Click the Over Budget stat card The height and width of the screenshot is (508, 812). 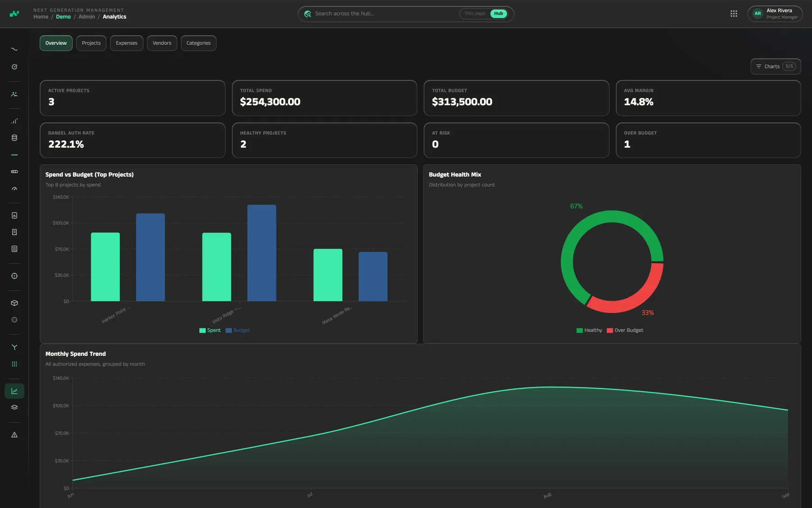[708, 140]
